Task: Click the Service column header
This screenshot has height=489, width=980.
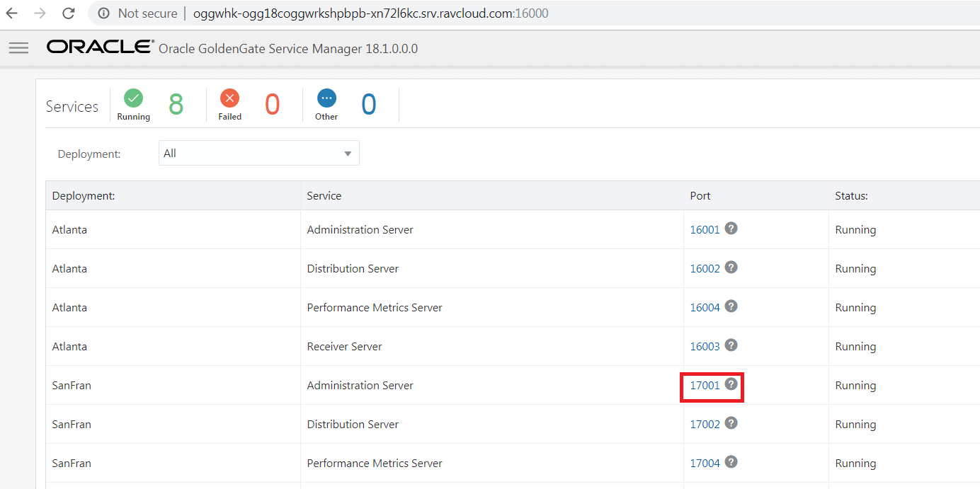Action: (x=324, y=196)
